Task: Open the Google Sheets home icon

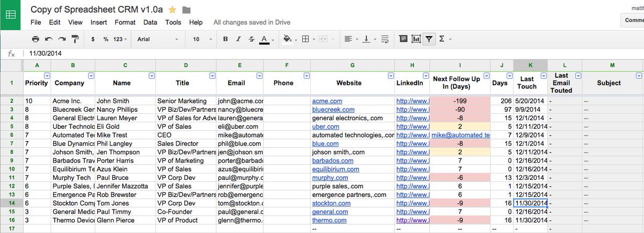Action: 10,15
